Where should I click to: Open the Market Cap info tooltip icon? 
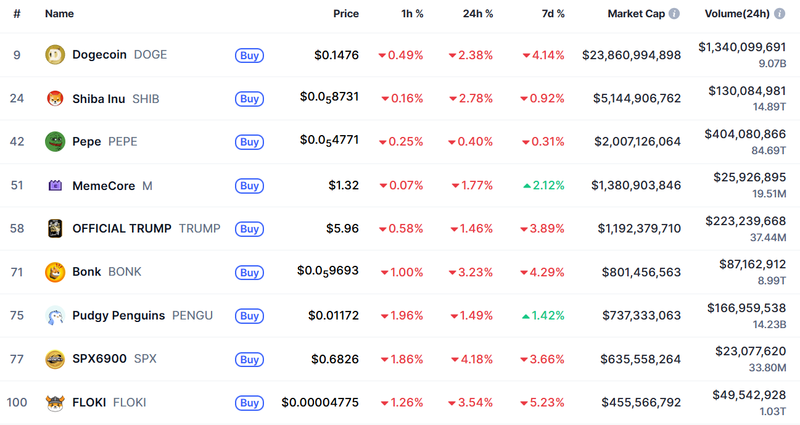pos(674,15)
